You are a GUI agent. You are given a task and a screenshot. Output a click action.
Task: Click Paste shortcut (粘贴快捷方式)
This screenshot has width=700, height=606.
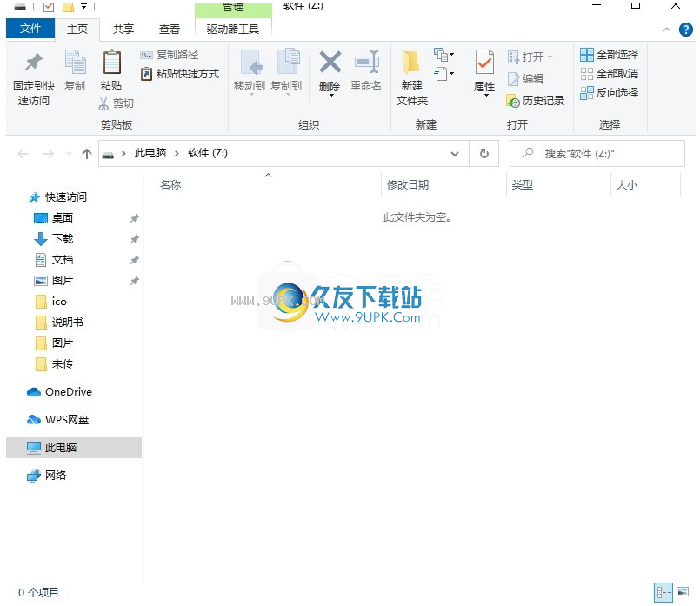pos(180,74)
